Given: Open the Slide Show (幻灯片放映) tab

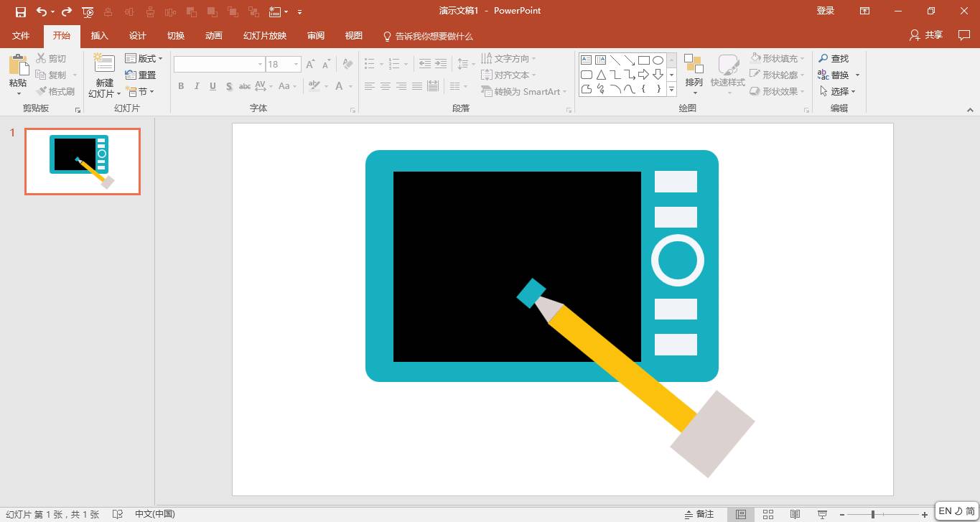Looking at the screenshot, I should [265, 36].
